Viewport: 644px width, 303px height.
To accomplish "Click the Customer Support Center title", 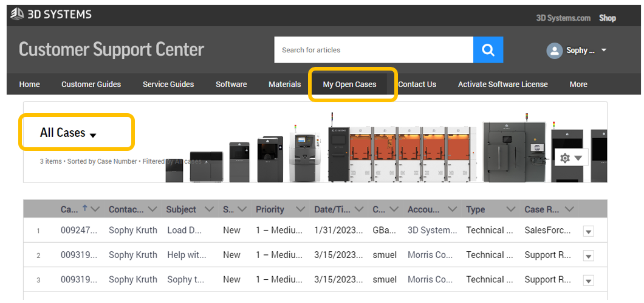I will pyautogui.click(x=111, y=50).
